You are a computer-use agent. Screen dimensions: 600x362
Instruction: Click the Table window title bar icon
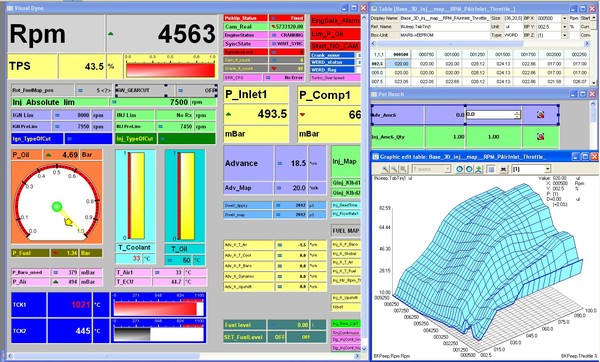click(x=374, y=8)
